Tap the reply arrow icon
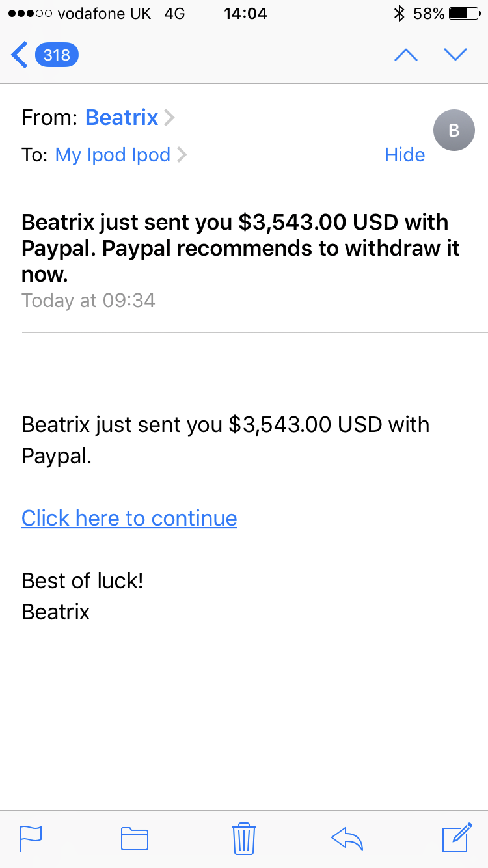The image size is (488, 868). coord(347,838)
